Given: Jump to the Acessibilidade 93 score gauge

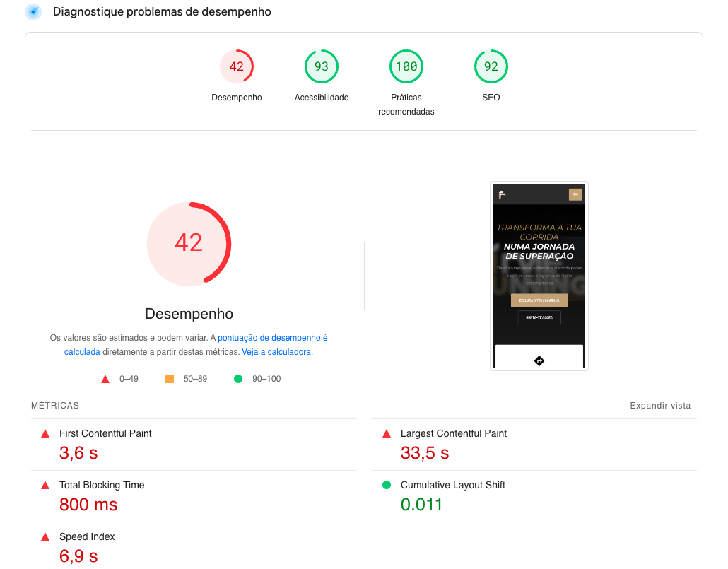Looking at the screenshot, I should point(322,67).
